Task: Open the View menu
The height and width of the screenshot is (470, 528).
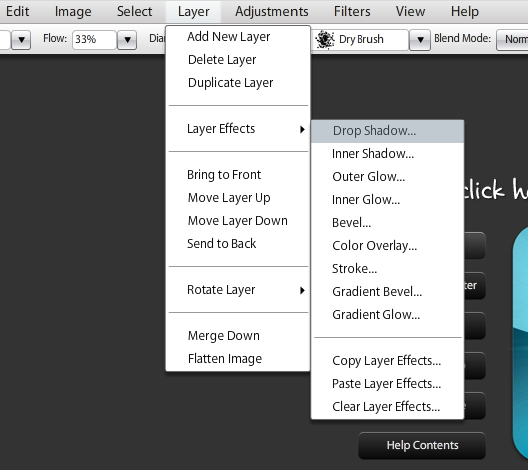Action: point(410,11)
